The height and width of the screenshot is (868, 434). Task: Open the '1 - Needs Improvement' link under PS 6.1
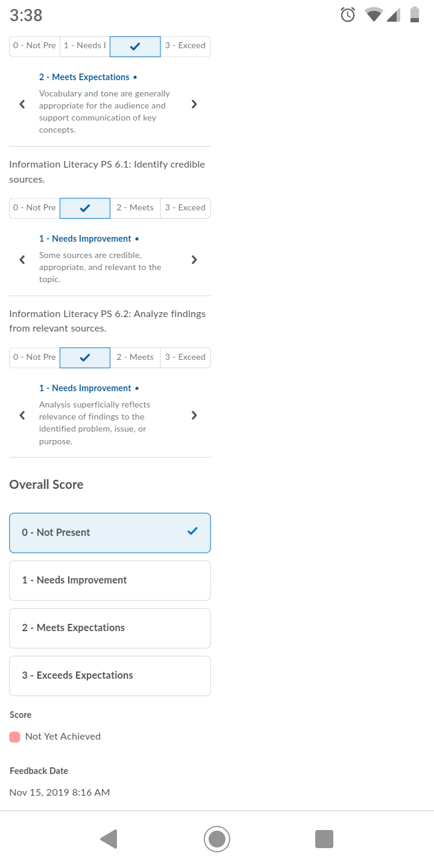85,239
